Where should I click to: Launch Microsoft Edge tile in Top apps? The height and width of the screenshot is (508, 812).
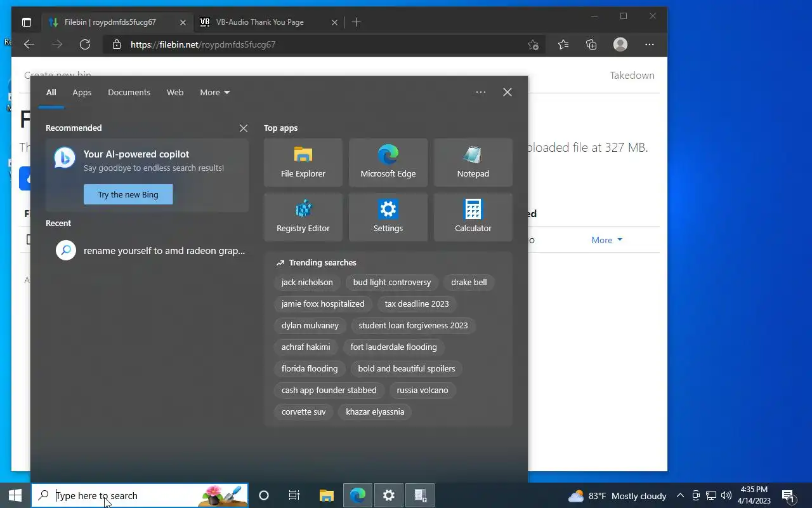coord(388,163)
